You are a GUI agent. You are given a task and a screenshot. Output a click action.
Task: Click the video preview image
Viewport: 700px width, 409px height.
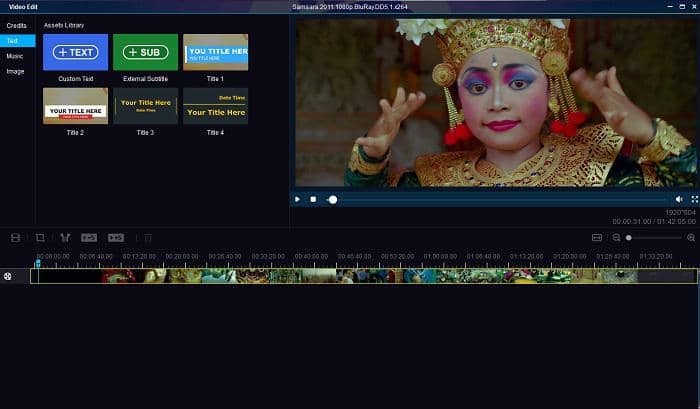tap(496, 103)
